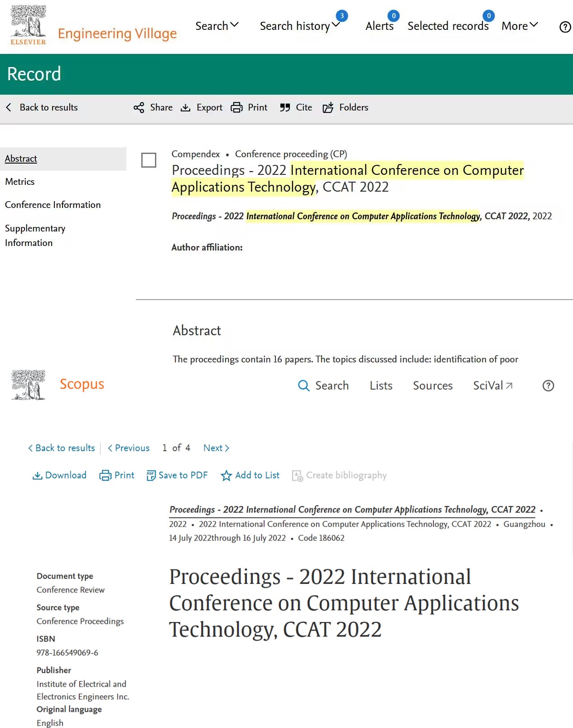573x728 pixels.
Task: Click the ISBN value 978-166549069-6
Action: [67, 653]
